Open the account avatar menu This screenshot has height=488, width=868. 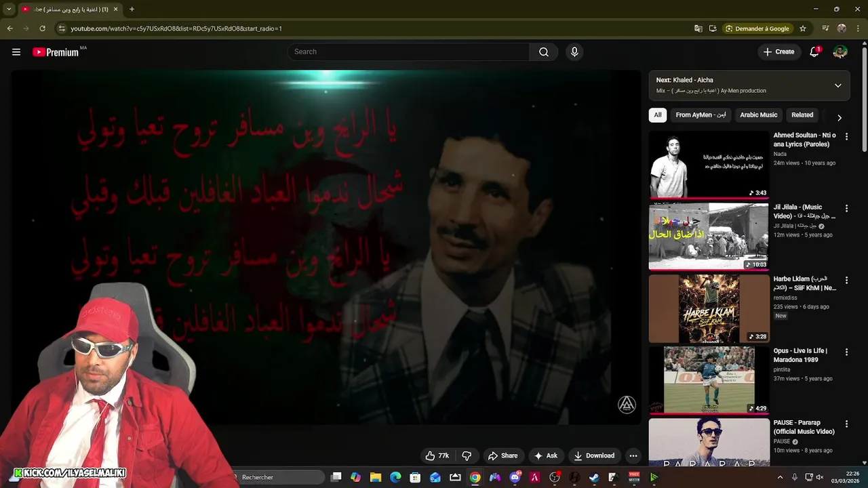(x=840, y=52)
